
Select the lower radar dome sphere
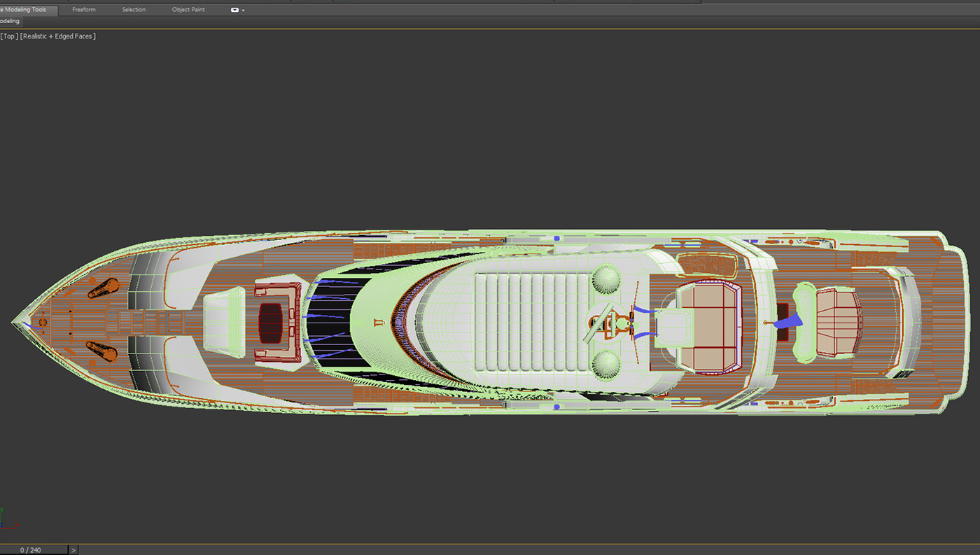(606, 364)
